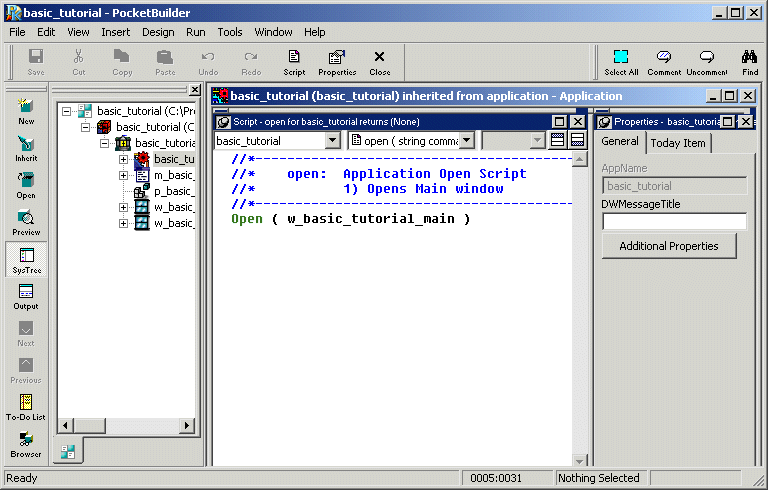
Task: Expand the m_basic menu node
Action: coord(123,175)
